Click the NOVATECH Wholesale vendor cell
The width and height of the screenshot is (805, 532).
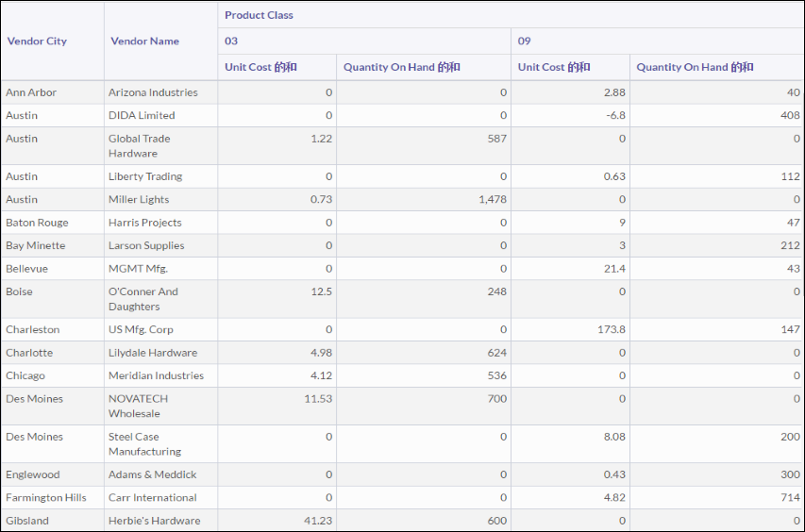[x=139, y=406]
